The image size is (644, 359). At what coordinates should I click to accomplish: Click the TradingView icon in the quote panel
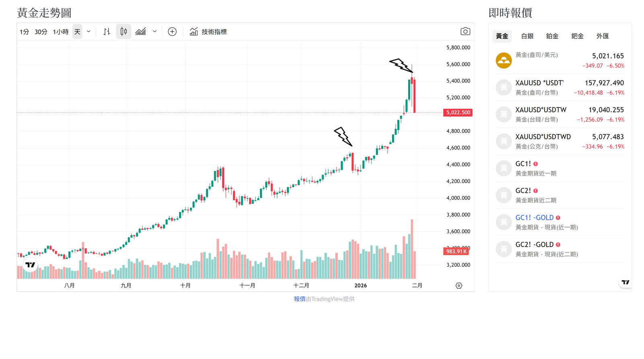point(625,282)
